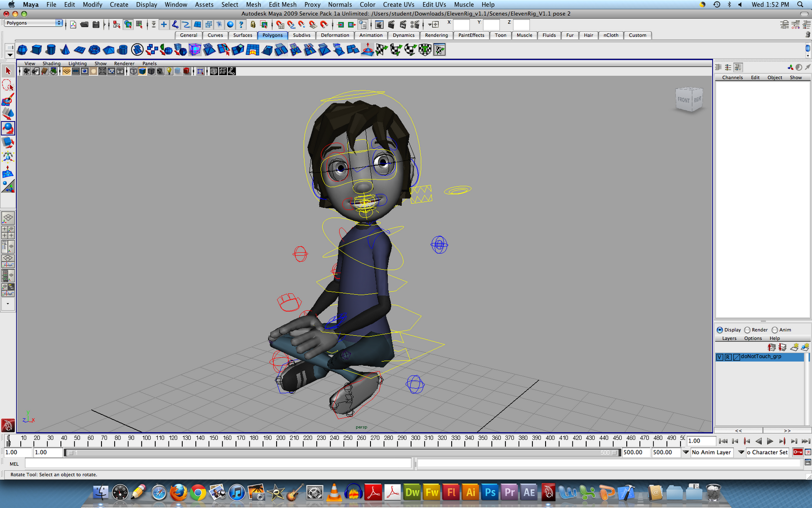Select the Scale tool
Screen dimensions: 812x508
[8, 142]
